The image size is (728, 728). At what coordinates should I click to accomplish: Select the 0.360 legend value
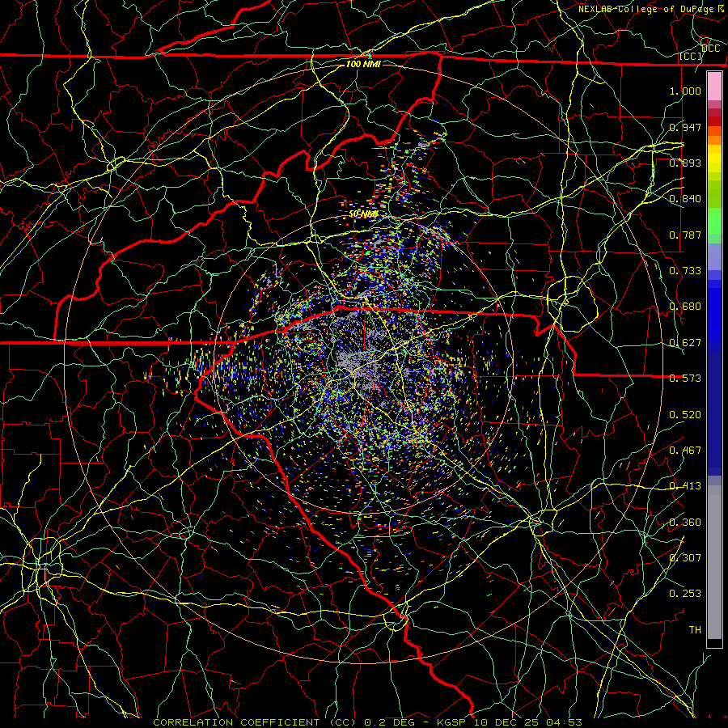(685, 523)
